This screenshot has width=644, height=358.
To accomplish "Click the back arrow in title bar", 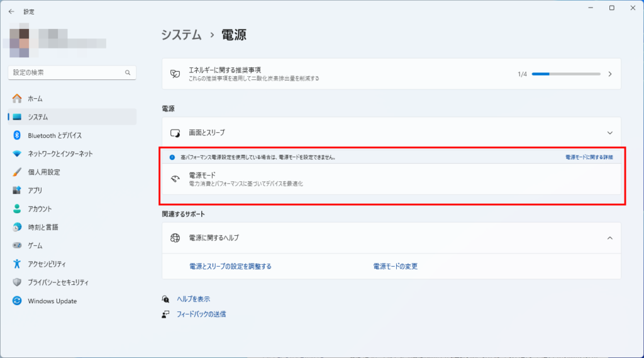I will pyautogui.click(x=11, y=11).
